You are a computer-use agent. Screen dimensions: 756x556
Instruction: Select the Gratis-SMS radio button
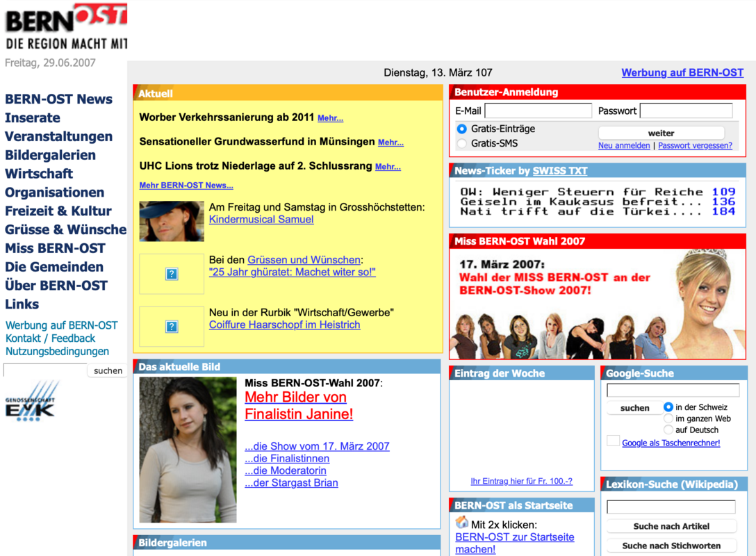click(462, 144)
